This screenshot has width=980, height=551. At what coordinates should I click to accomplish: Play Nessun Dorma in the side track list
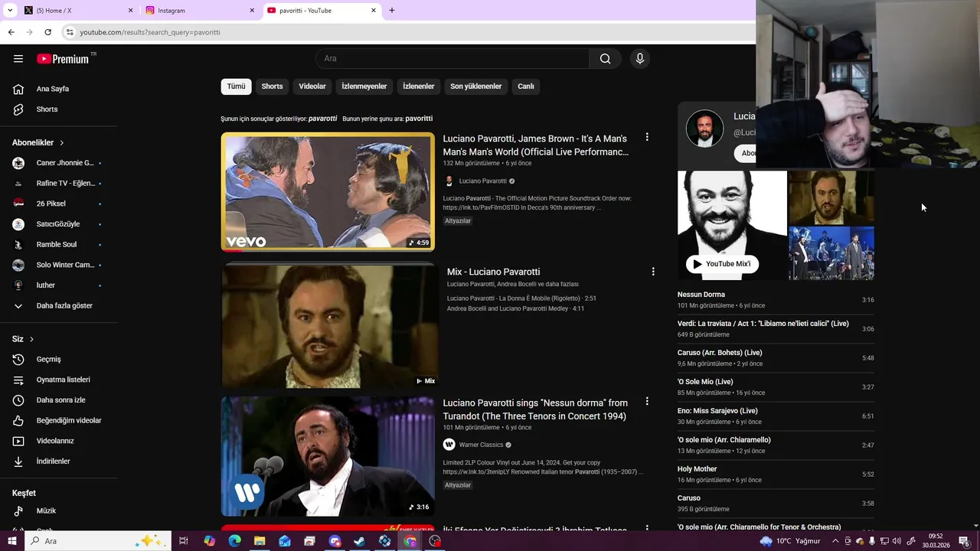776,300
